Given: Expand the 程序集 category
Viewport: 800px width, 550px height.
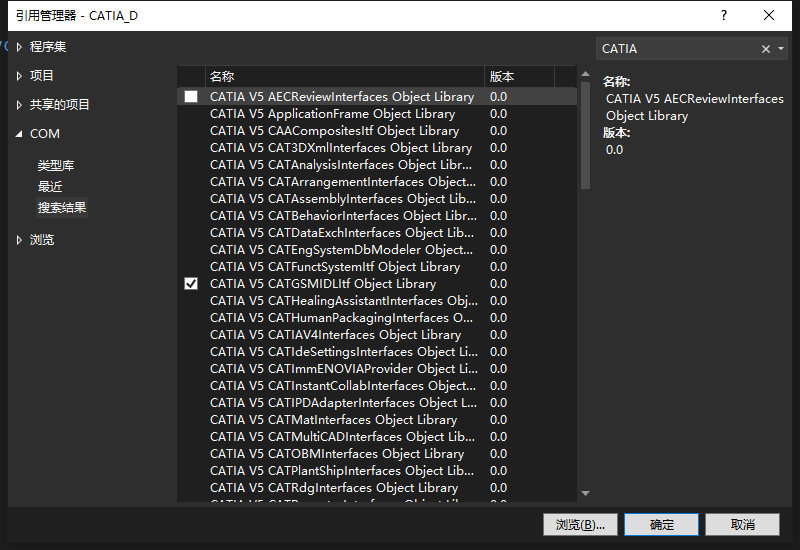Looking at the screenshot, I should coord(19,47).
